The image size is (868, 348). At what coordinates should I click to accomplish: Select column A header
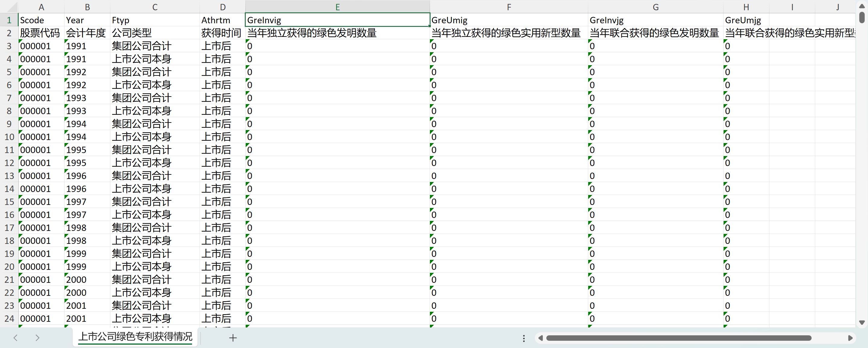pos(41,7)
